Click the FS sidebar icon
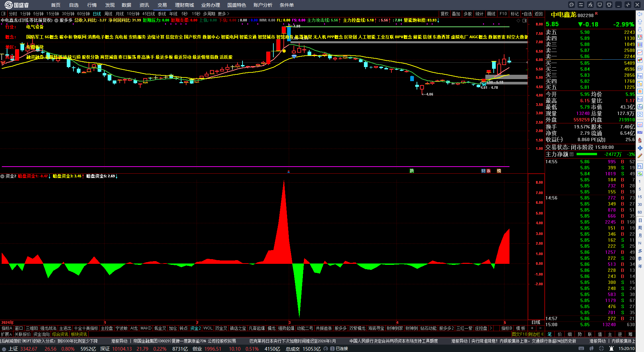This screenshot has height=352, width=644. coord(640,166)
